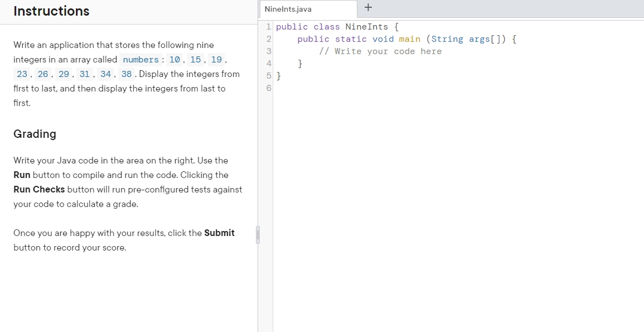
Task: Click the integer badge 15
Action: click(195, 59)
